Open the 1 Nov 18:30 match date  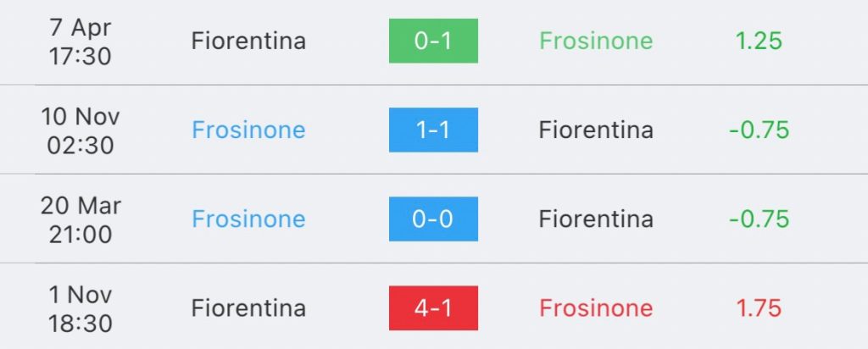coord(81,307)
